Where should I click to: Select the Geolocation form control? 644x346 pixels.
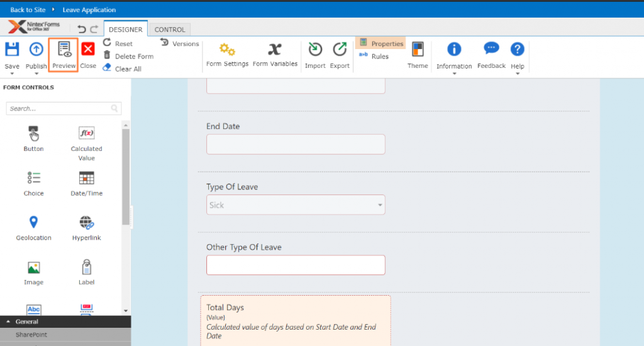click(x=34, y=223)
